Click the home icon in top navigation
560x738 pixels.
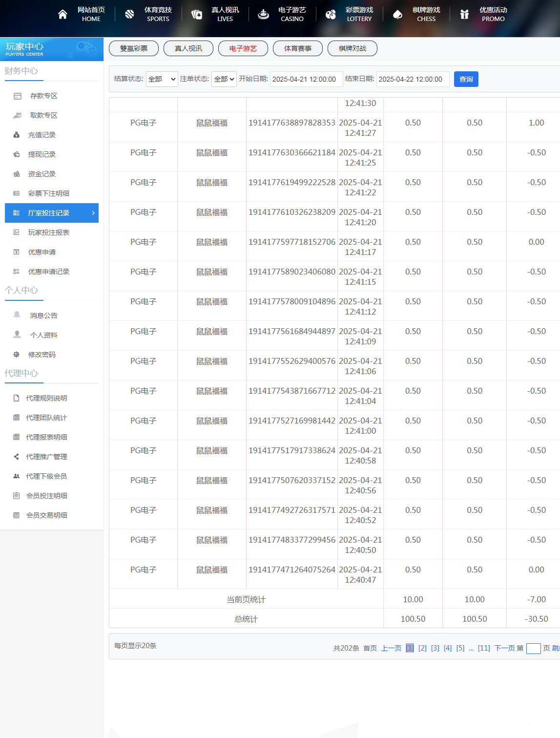click(x=62, y=14)
